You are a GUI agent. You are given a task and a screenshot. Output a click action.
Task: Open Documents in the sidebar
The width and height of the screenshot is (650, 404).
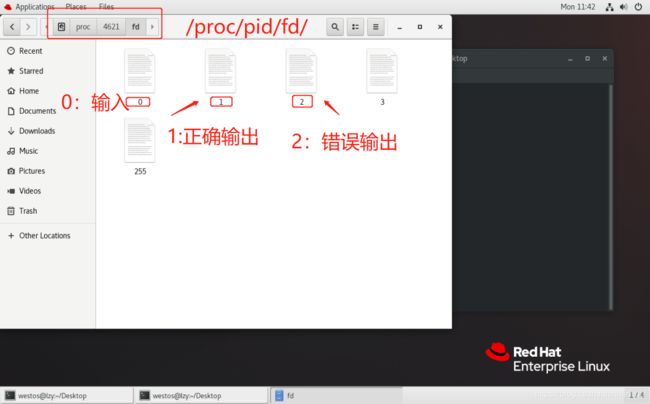[x=48, y=111]
